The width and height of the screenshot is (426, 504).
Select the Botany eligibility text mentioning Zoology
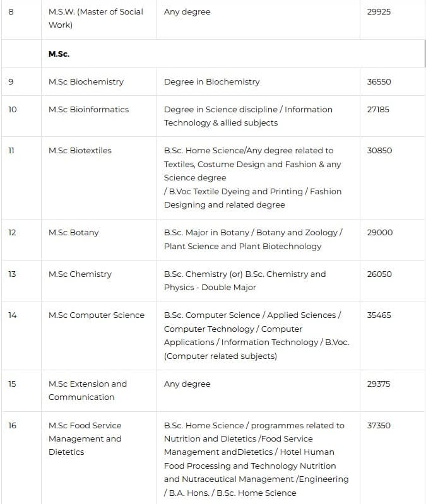pyautogui.click(x=252, y=239)
